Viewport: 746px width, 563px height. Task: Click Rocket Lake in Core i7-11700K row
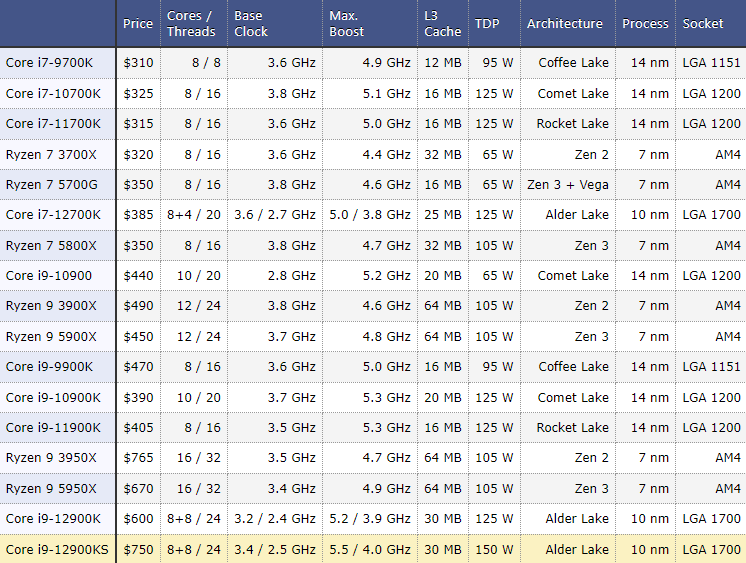coord(573,124)
